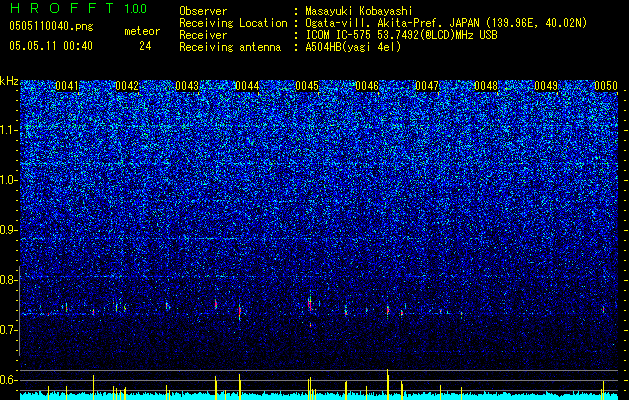Click the 1.0 kHz axis label
The width and height of the screenshot is (629, 400).
tap(8, 180)
